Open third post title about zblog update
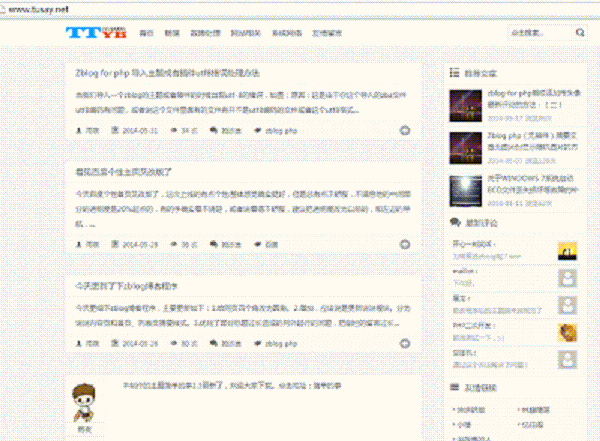This screenshot has width=600, height=441. 126,286
